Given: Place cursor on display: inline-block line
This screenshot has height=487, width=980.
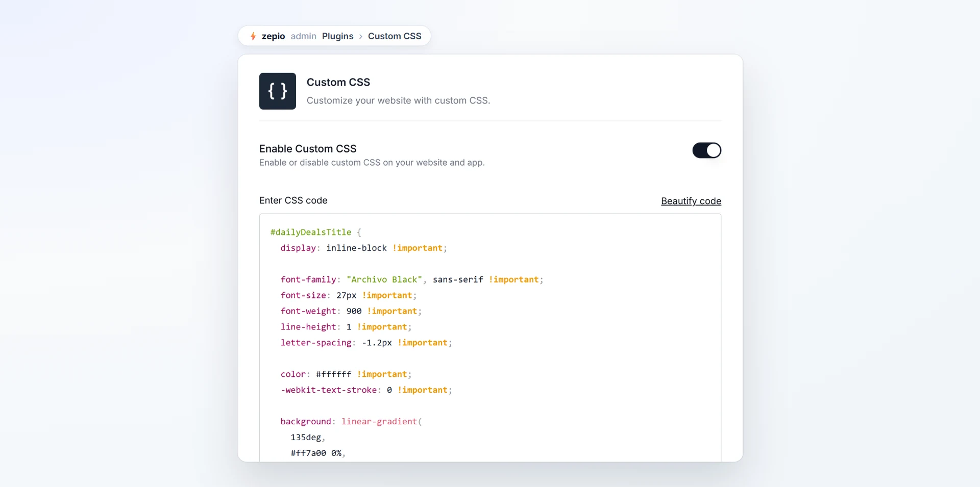Looking at the screenshot, I should click(x=363, y=248).
